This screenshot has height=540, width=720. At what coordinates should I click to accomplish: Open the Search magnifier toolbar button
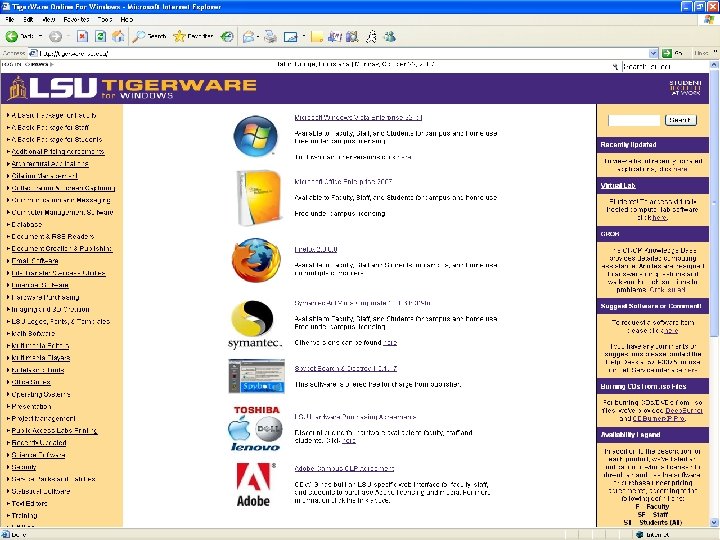pos(149,36)
